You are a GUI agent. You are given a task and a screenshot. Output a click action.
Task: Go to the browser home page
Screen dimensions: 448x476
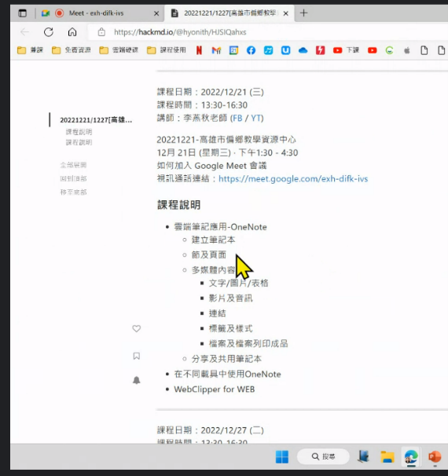pos(72,32)
